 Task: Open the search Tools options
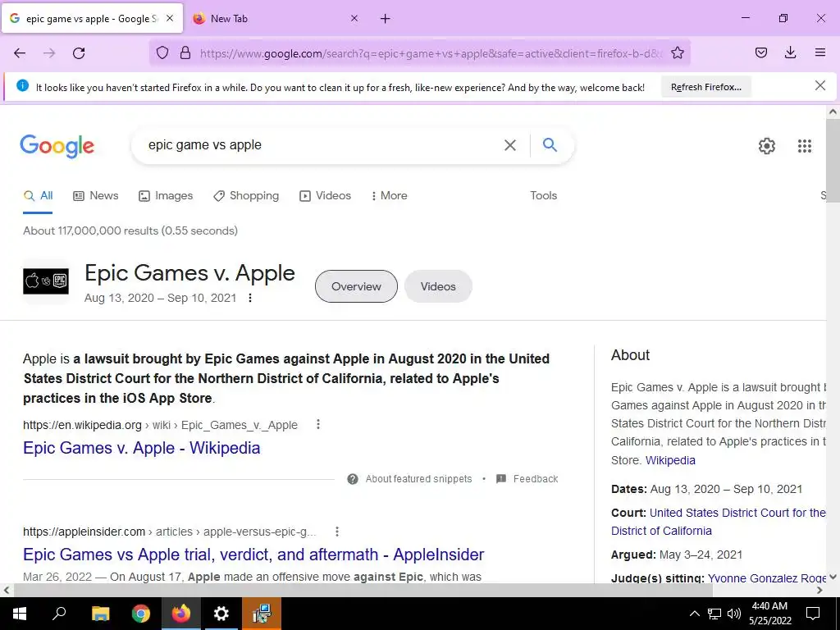(x=543, y=196)
